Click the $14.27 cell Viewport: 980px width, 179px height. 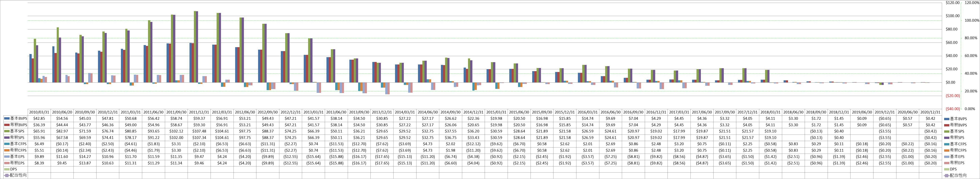(85, 156)
